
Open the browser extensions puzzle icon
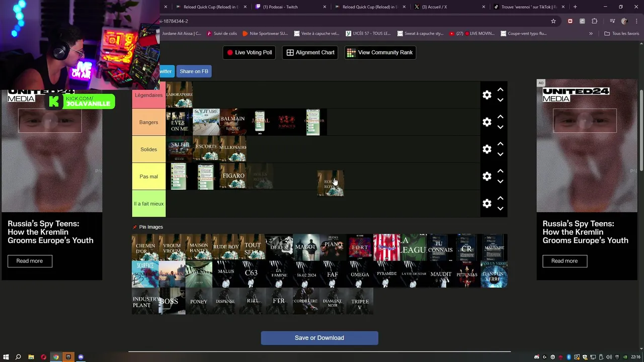click(x=594, y=21)
